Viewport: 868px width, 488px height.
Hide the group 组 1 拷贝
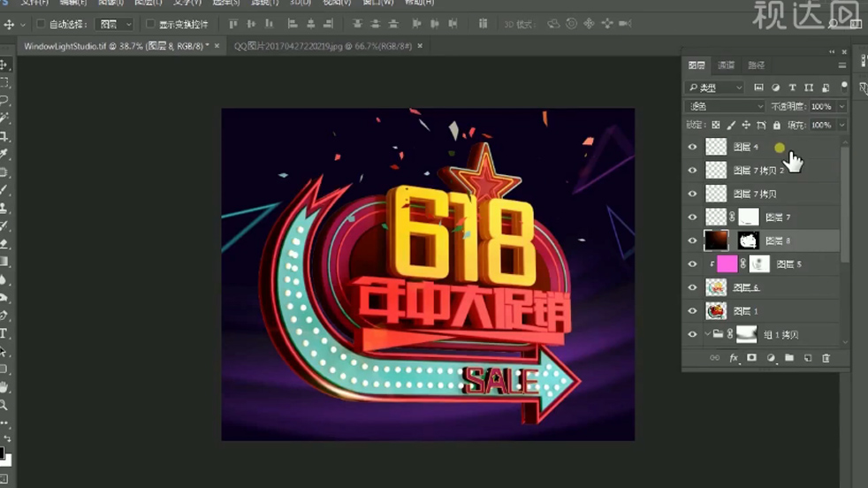[692, 334]
